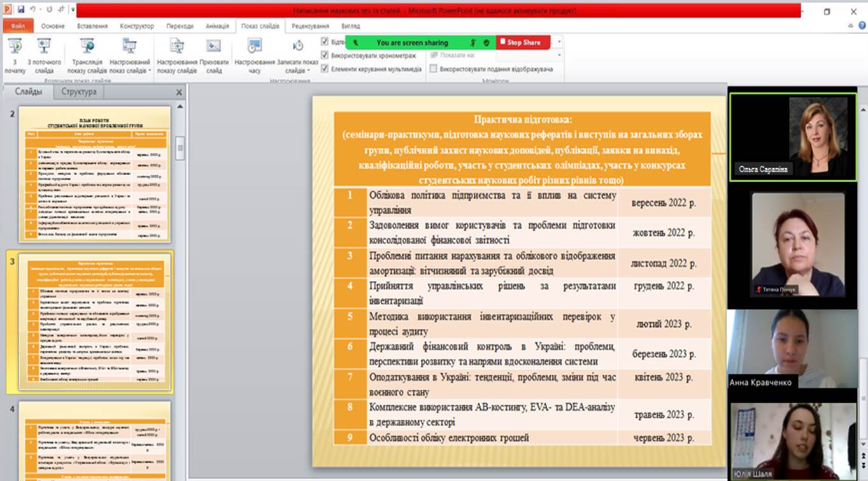Select the 'Слайди' pane tab

click(x=29, y=92)
